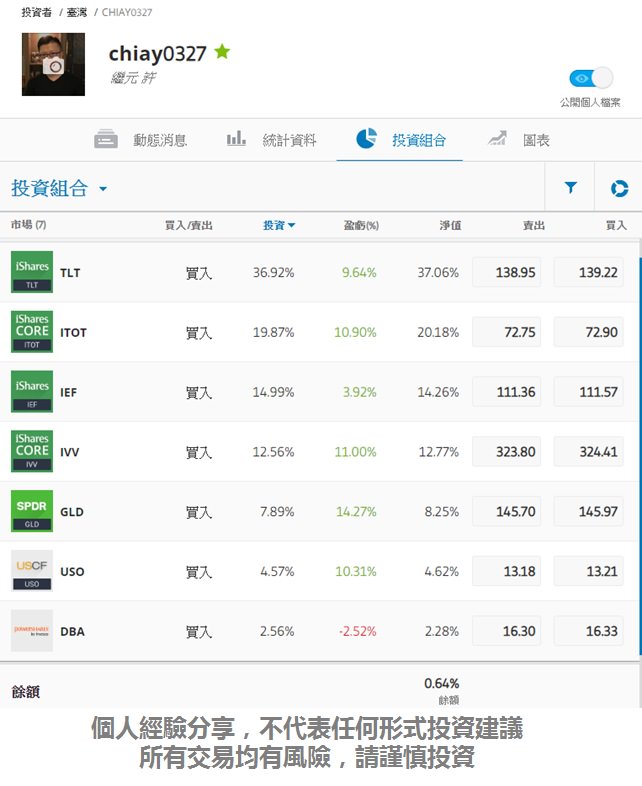Viewport: 642px width, 786px height.
Task: Click the USO ticker name
Action: (72, 571)
